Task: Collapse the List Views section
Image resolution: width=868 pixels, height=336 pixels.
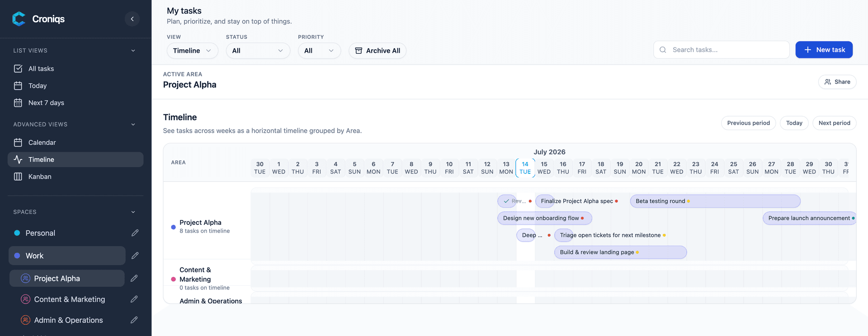Action: 133,51
